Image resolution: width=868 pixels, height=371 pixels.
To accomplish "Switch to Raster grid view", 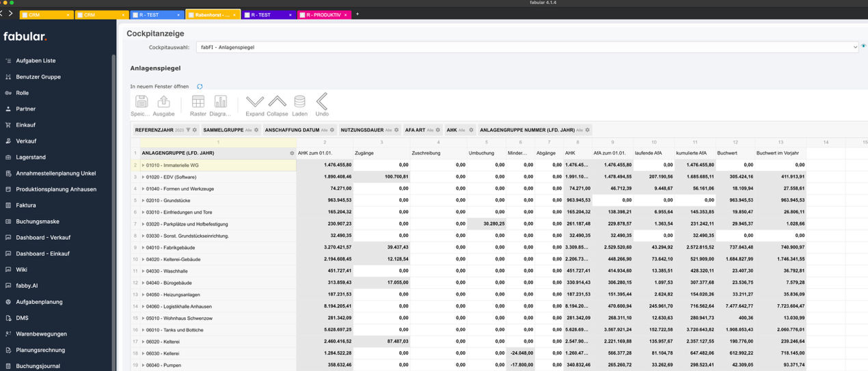I will click(x=198, y=102).
